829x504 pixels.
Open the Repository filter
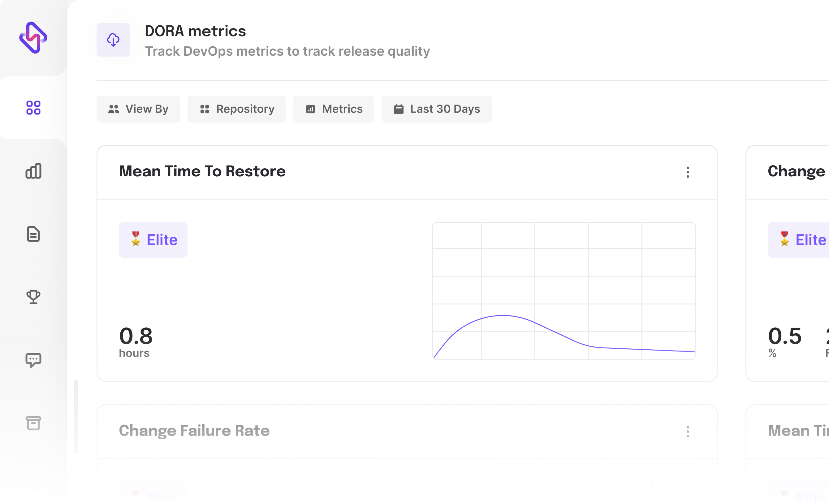pyautogui.click(x=236, y=109)
